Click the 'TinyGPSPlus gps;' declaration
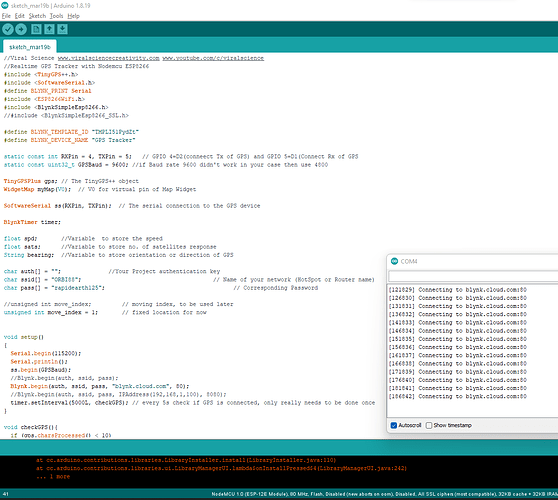 pos(71,181)
